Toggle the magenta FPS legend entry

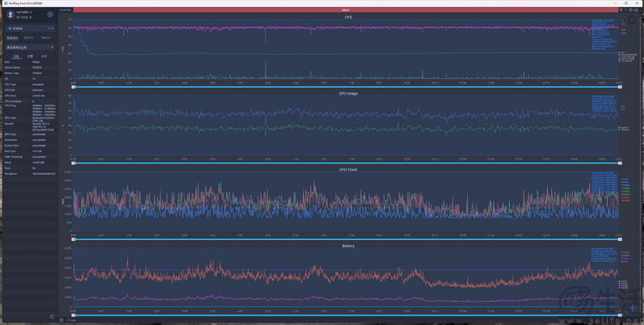click(x=623, y=52)
